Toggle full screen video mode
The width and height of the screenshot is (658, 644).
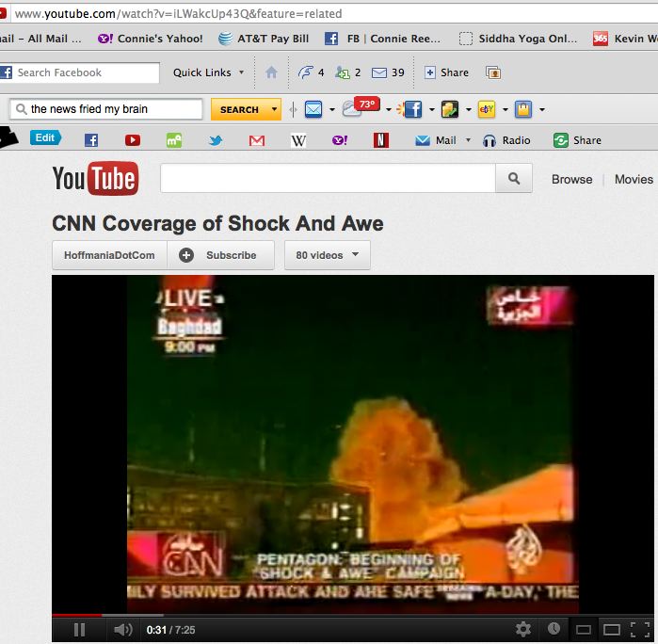(x=642, y=629)
